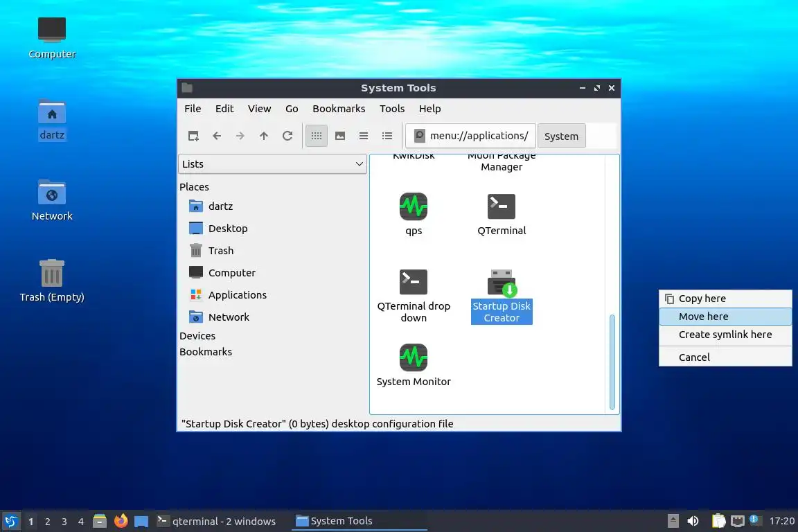Go up to the parent folder

pos(264,136)
